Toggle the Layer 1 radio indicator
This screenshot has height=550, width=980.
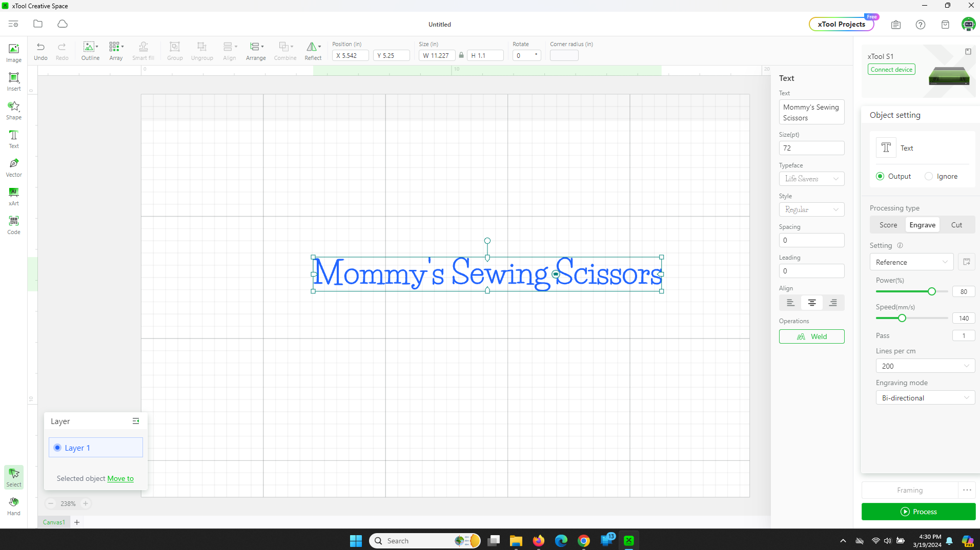57,448
